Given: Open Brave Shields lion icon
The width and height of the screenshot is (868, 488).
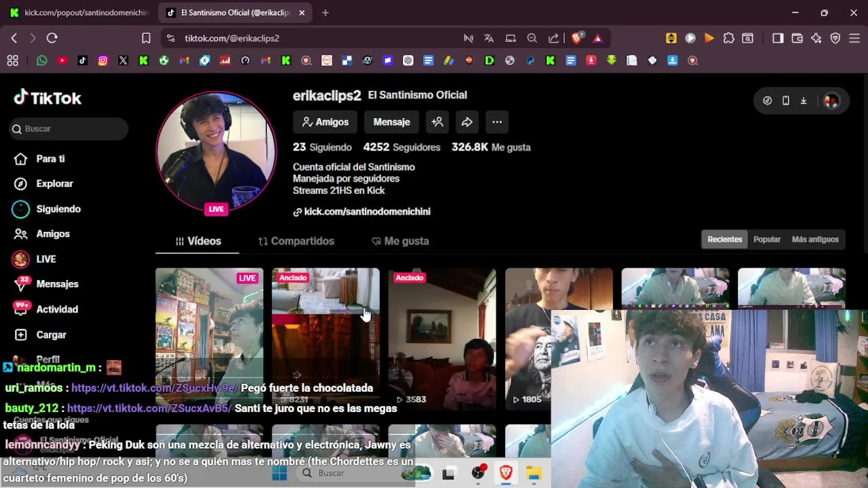Looking at the screenshot, I should [577, 39].
